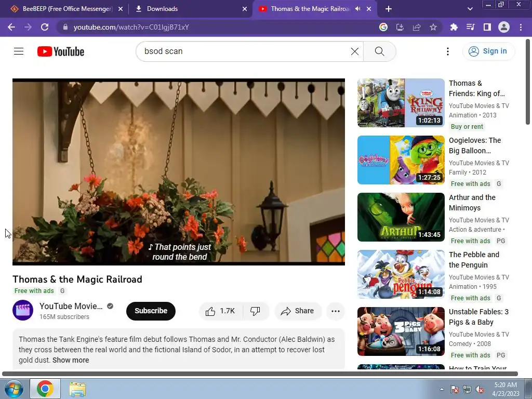Click the horizontal page scrollbar

click(260, 374)
